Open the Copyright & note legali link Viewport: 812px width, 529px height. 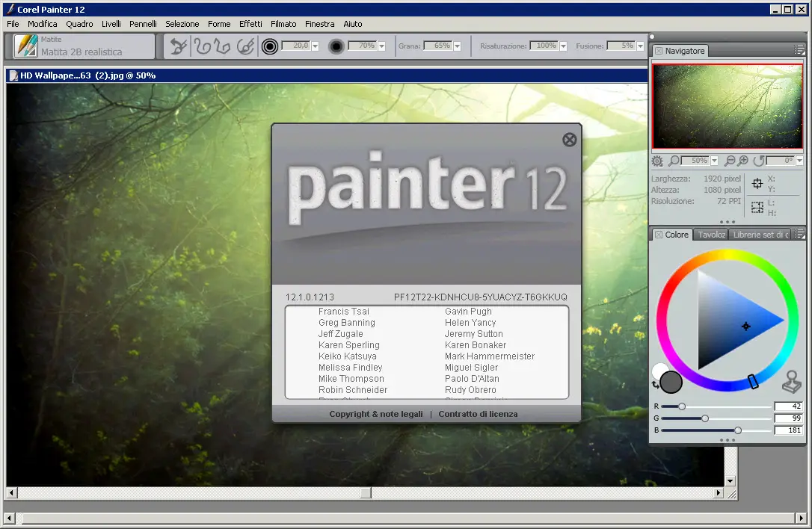(376, 414)
